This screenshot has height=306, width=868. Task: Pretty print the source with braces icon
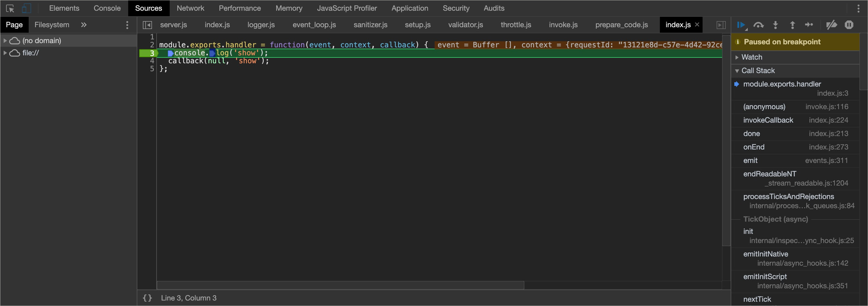coord(147,298)
